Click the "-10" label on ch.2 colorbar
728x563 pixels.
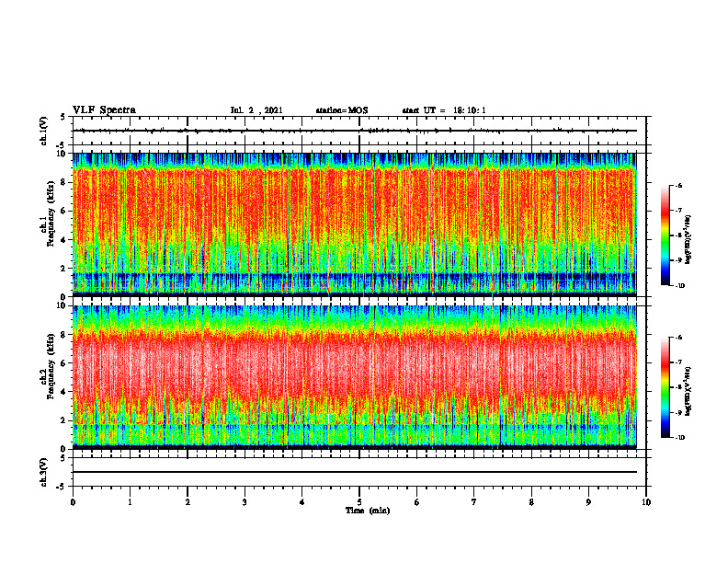[679, 438]
